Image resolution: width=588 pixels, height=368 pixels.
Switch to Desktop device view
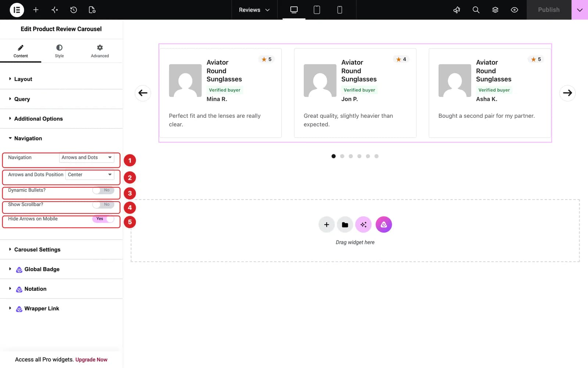(294, 10)
